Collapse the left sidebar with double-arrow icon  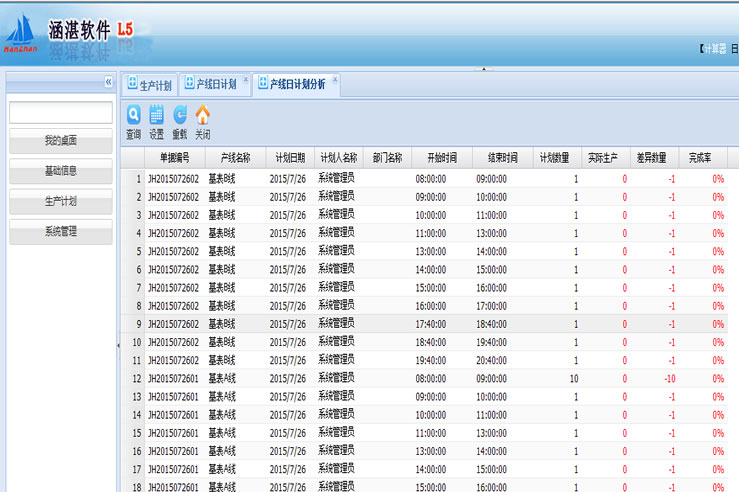pos(108,82)
